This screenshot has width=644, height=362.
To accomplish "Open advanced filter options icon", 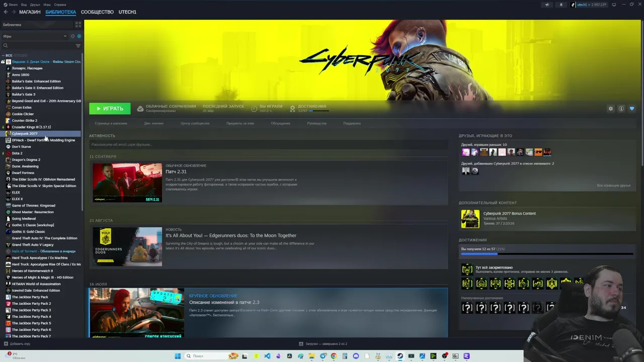I will click(x=78, y=46).
